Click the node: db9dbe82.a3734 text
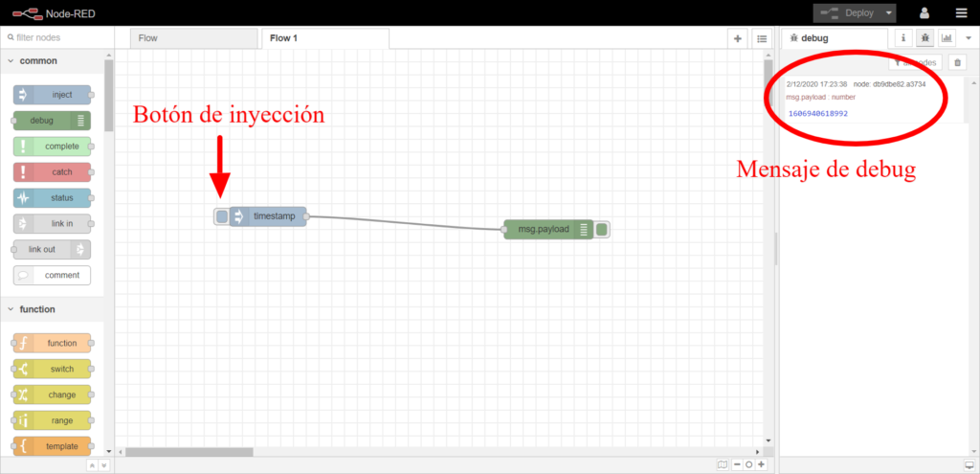 coord(889,84)
